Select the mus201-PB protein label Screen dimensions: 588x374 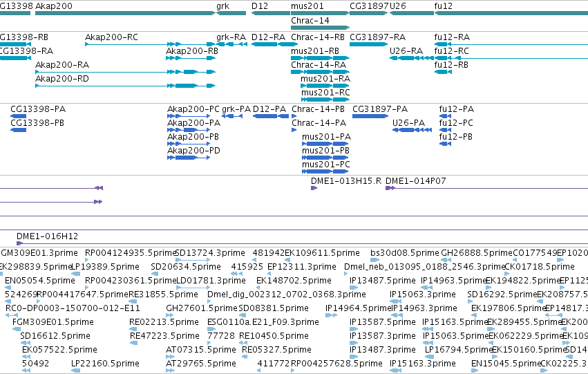[326, 151]
